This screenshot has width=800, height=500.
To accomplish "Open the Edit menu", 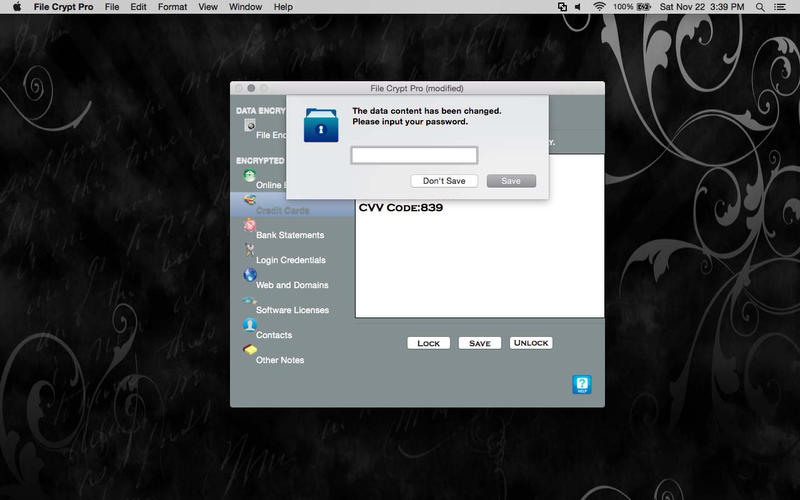I will [138, 7].
